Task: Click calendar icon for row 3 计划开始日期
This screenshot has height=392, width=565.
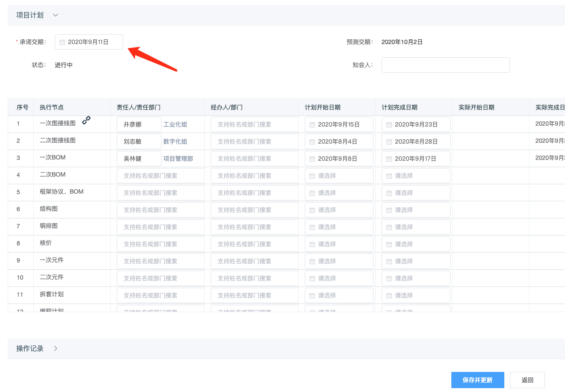Action: [312, 159]
